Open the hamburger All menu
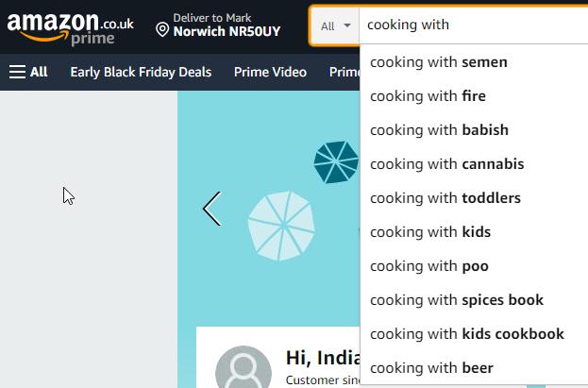Image resolution: width=588 pixels, height=388 pixels. (28, 72)
